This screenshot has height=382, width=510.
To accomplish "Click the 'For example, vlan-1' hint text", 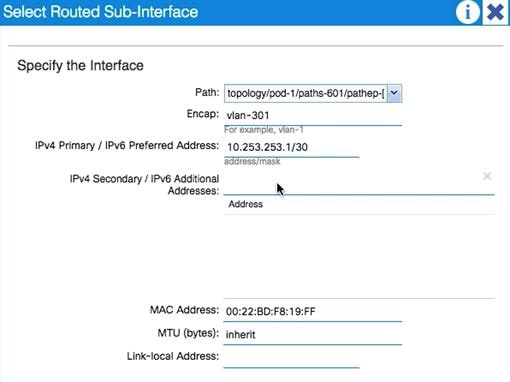I will (x=264, y=130).
